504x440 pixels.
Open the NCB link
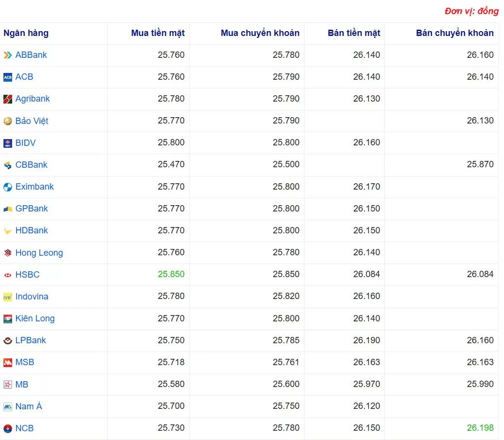coord(24,428)
